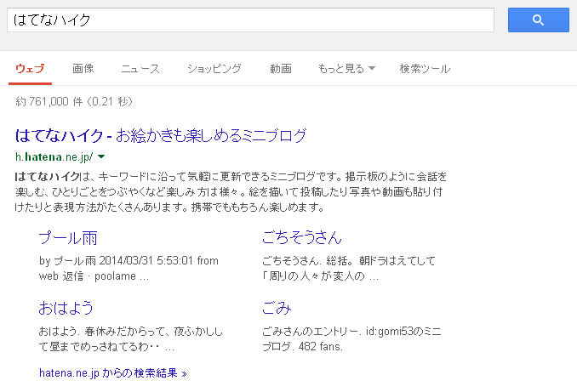The width and height of the screenshot is (577, 392).
Task: Click the おはよう. 春休みだからって snippet text
Action: (x=131, y=338)
